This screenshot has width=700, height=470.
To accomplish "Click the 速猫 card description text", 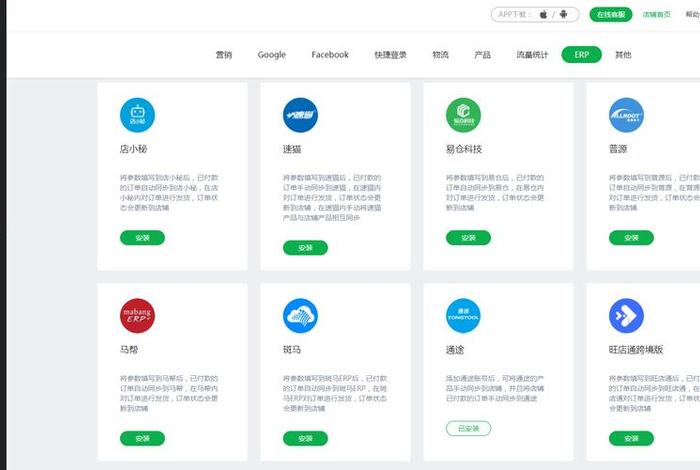I will 332,197.
